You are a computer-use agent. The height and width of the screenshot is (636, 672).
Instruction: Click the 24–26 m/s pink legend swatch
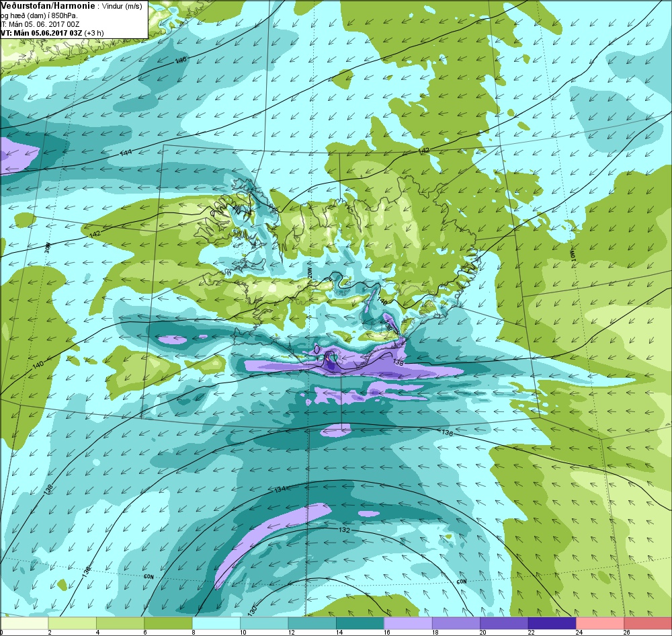click(x=600, y=623)
